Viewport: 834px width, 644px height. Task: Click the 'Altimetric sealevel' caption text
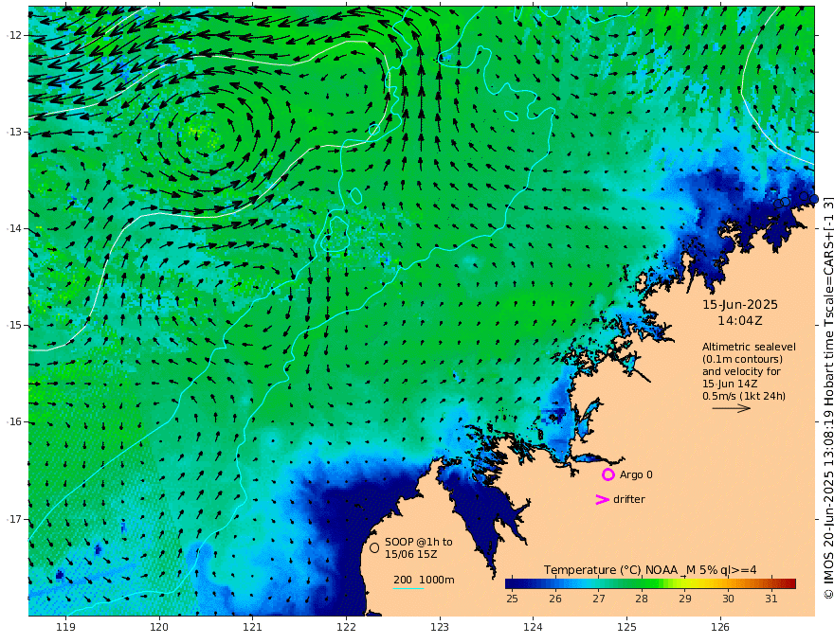[x=749, y=347]
